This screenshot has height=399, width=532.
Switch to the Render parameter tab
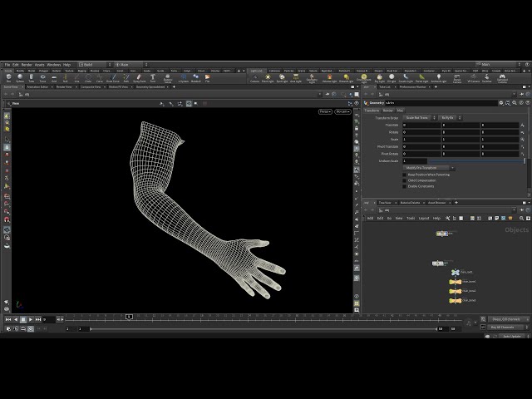(x=388, y=111)
